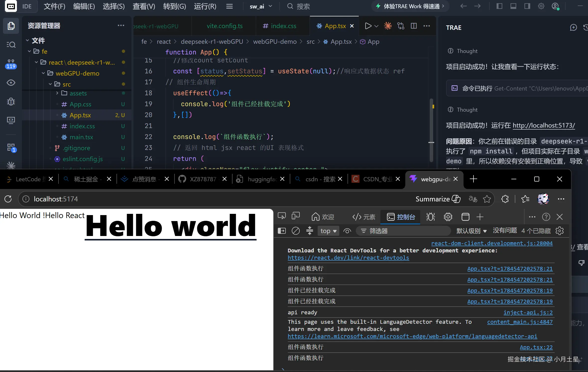Screen dimensions: 588x372
Task: Open the Explorer icon in activity bar
Action: 11,26
